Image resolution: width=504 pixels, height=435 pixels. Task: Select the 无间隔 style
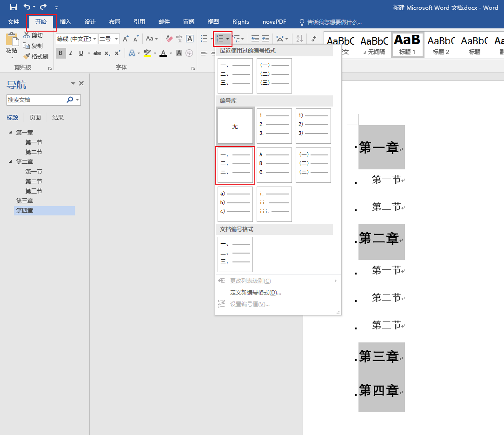tap(374, 45)
